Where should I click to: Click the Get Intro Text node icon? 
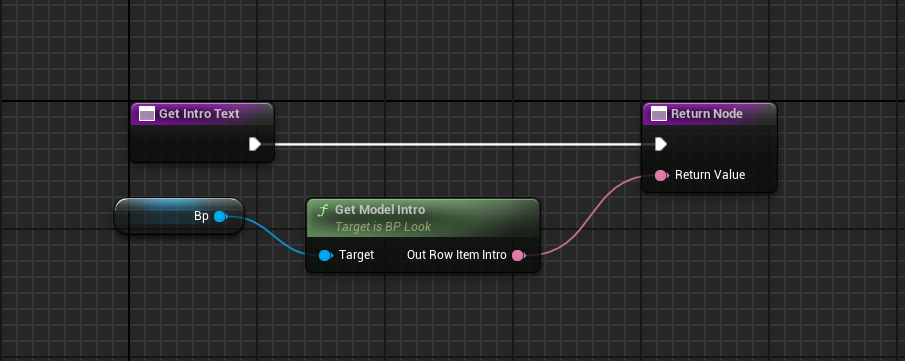(x=147, y=114)
